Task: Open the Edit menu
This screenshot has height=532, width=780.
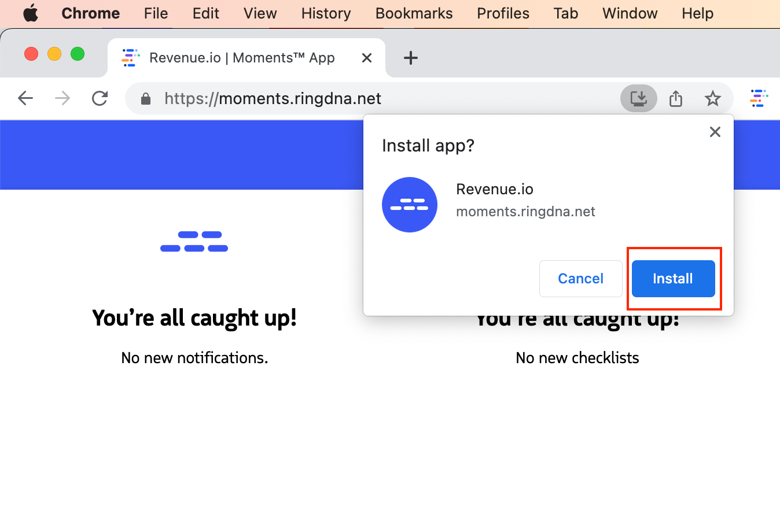Action: click(x=206, y=13)
